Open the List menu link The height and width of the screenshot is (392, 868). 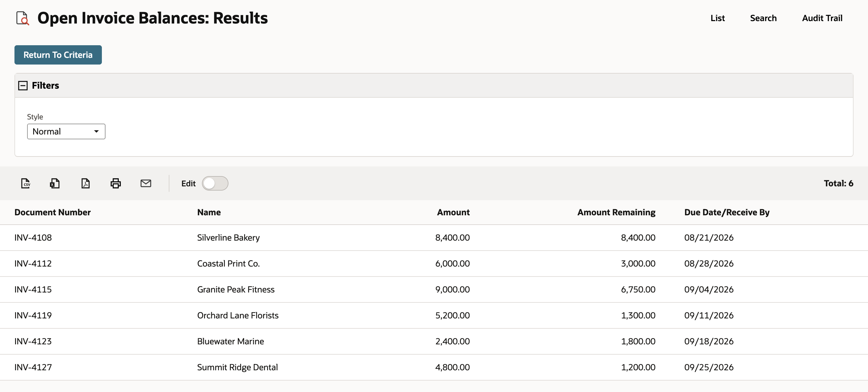(x=717, y=18)
